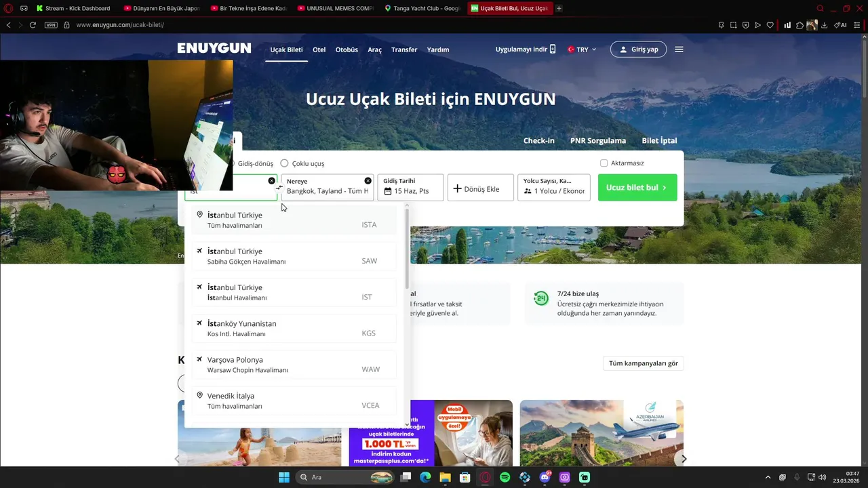Screen dimensions: 868x488
Task: Click the heart bookmark icon
Action: pyautogui.click(x=770, y=24)
